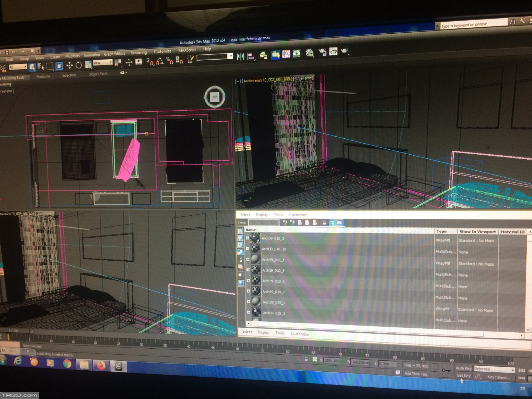Toggle the lock icon in Material Explorer
The width and height of the screenshot is (532, 399).
(x=324, y=223)
